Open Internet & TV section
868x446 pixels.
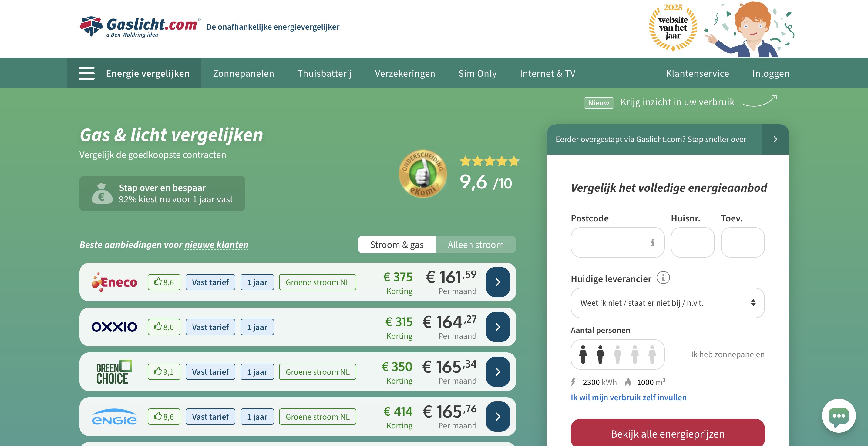(547, 73)
